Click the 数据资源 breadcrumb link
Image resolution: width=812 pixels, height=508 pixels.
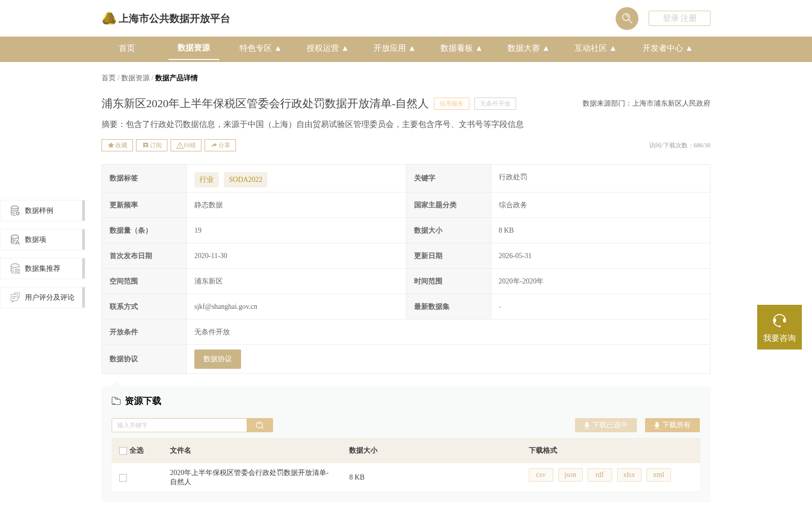point(136,78)
